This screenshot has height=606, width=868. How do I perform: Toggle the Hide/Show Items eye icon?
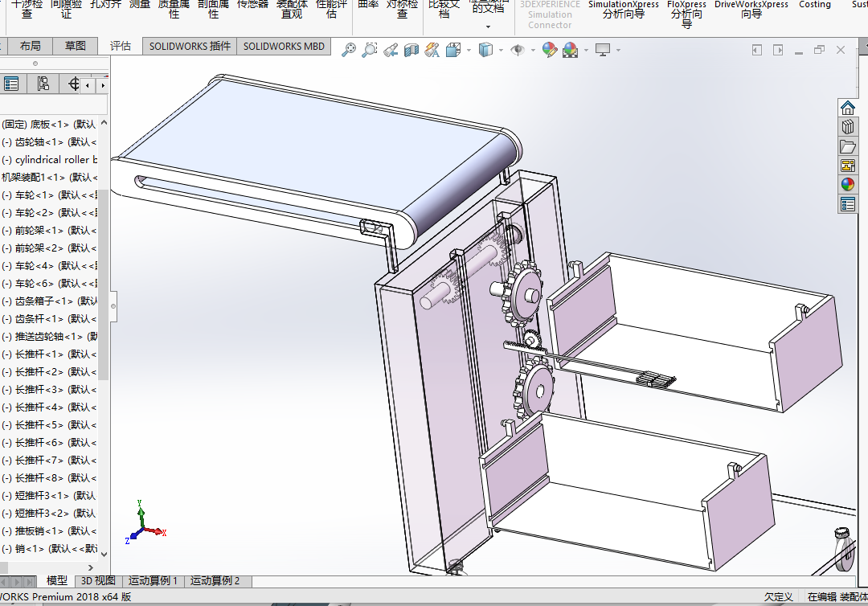click(x=518, y=50)
